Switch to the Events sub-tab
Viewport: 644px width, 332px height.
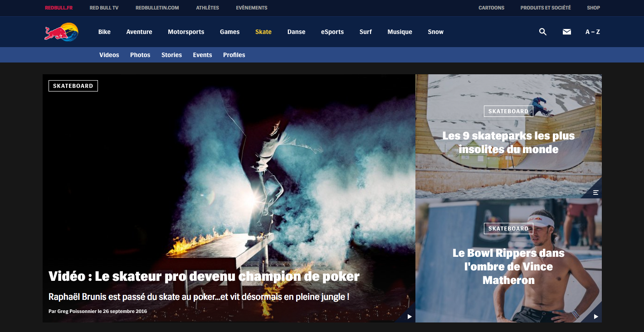[x=202, y=55]
